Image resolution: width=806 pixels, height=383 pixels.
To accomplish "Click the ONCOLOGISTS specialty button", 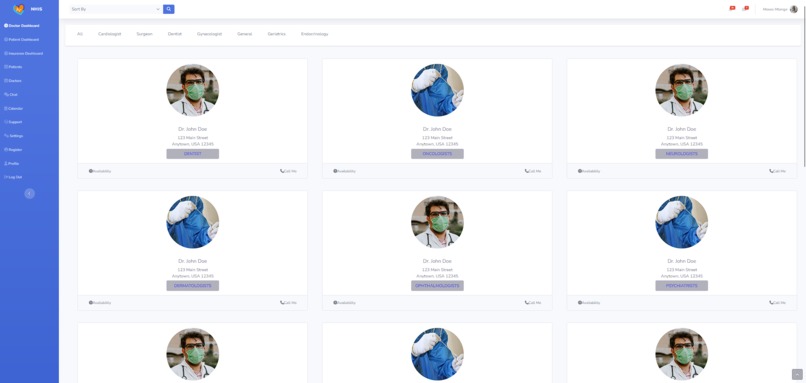I will point(437,154).
